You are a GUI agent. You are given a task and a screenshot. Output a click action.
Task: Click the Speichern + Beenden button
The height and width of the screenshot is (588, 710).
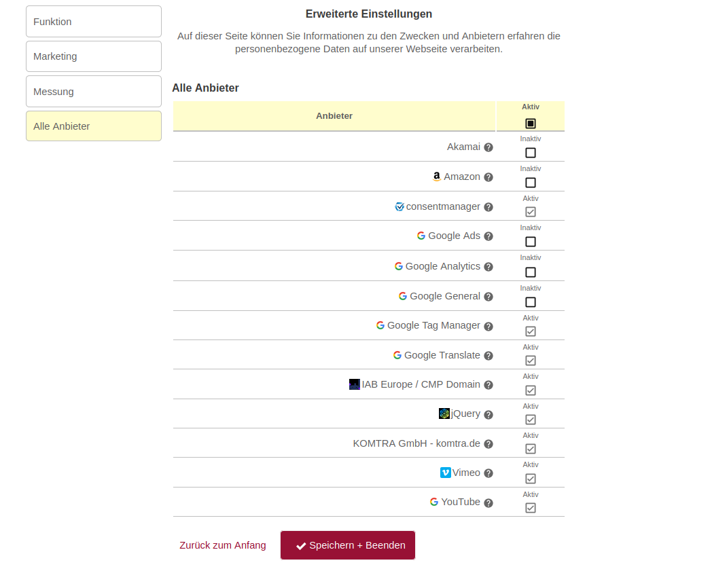tap(348, 545)
